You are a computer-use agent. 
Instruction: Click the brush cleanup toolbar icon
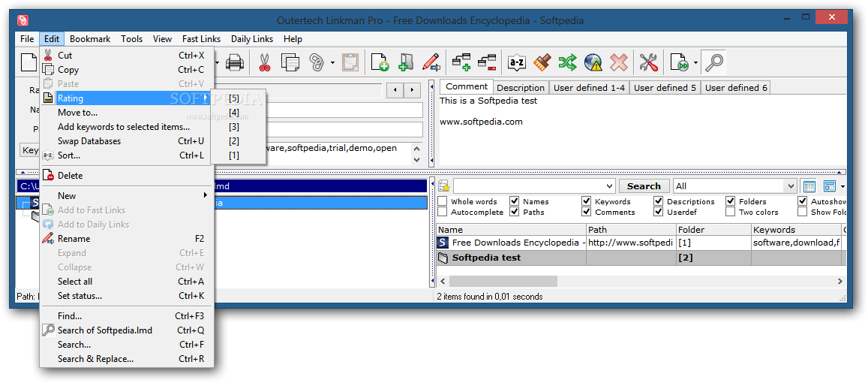coord(542,62)
